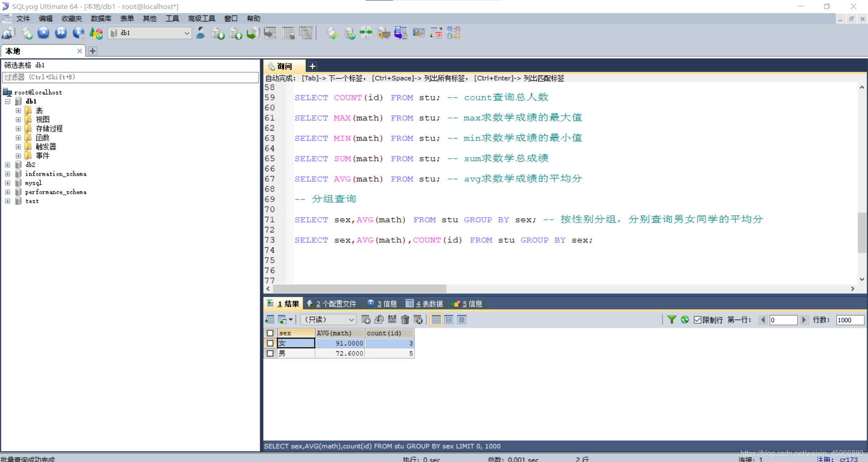The width and height of the screenshot is (868, 462).
Task: Expand the information_schema database node
Action: (x=8, y=174)
